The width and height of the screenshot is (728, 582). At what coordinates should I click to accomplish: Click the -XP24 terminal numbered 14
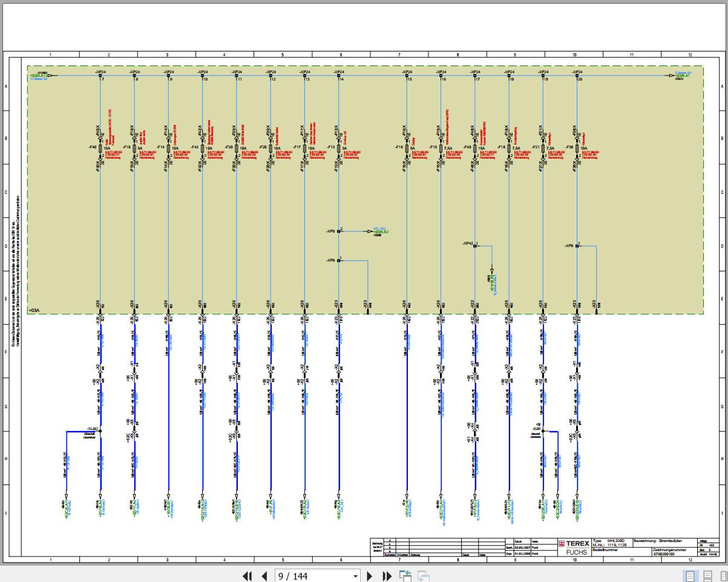(339, 74)
